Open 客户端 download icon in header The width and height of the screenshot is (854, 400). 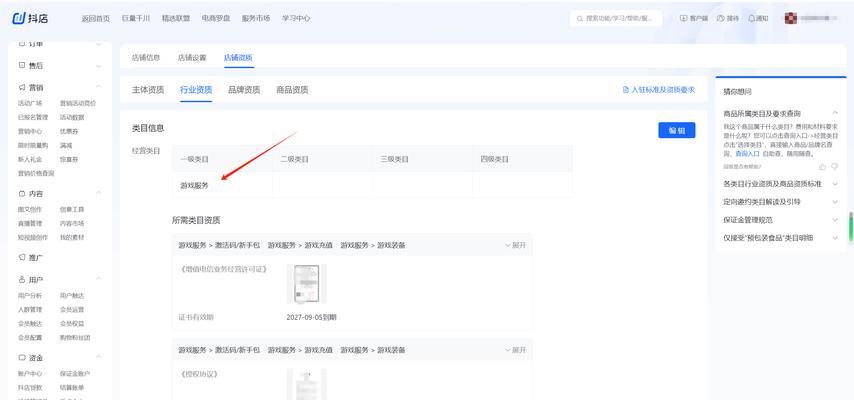tap(684, 19)
